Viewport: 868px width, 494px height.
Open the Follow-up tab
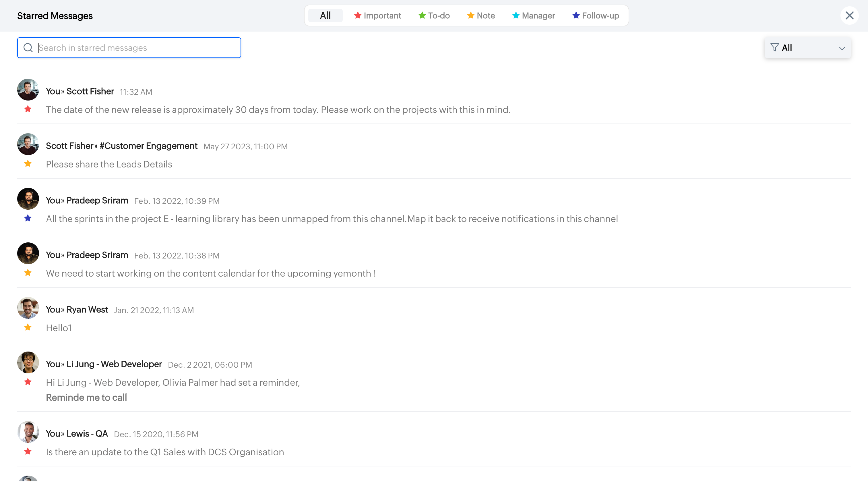point(596,16)
